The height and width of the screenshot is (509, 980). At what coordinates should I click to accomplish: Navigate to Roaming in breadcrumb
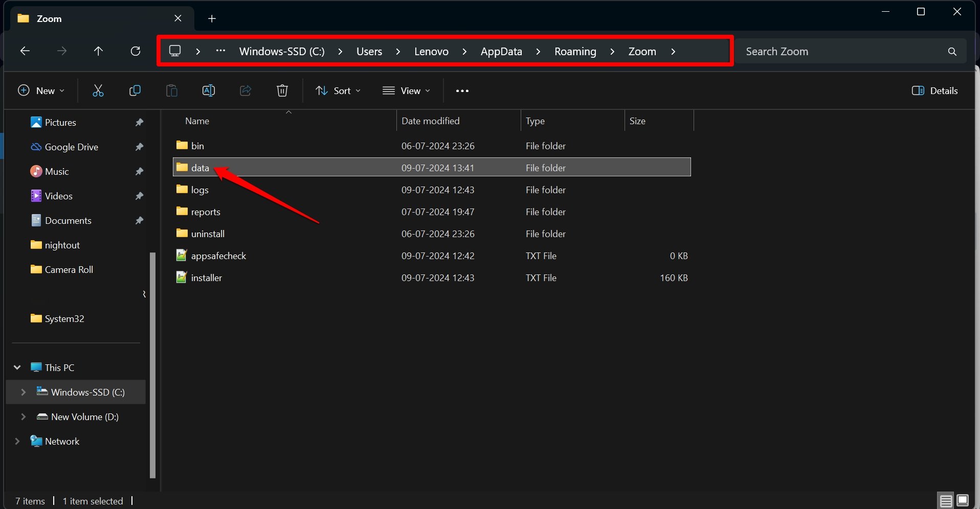click(x=575, y=52)
